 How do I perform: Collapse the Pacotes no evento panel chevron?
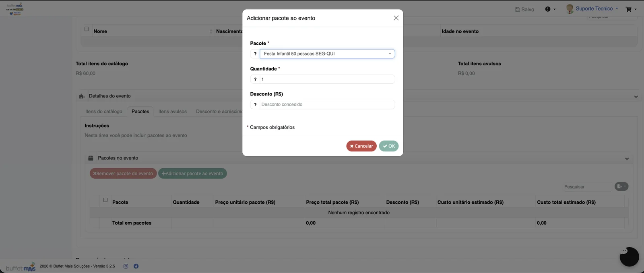[x=627, y=159]
